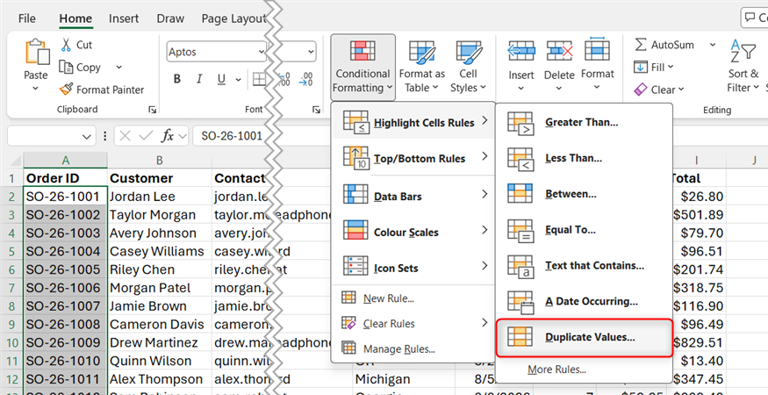This screenshot has width=768, height=395.
Task: Click the Insert cells icon
Action: [x=521, y=51]
